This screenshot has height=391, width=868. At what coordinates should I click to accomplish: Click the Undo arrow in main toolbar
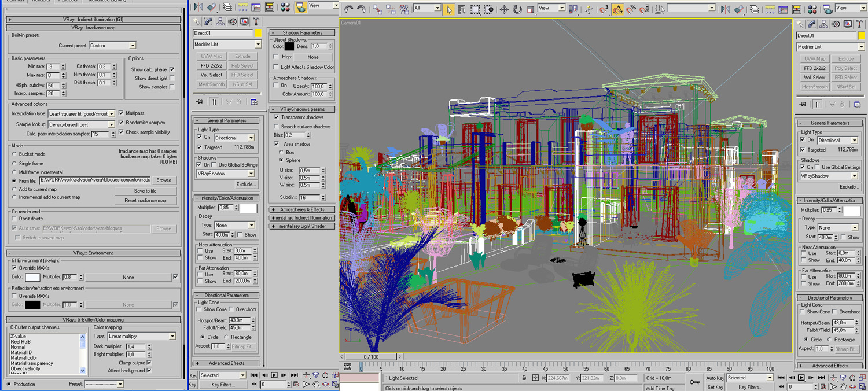click(348, 9)
